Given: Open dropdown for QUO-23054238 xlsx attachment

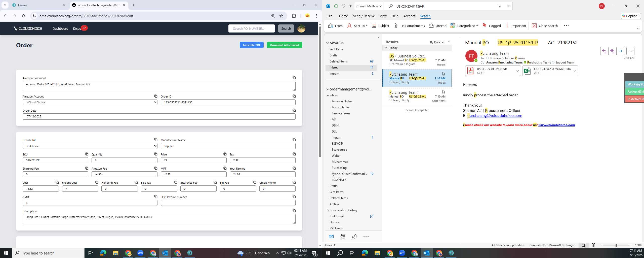Looking at the screenshot, I should 575,71.
